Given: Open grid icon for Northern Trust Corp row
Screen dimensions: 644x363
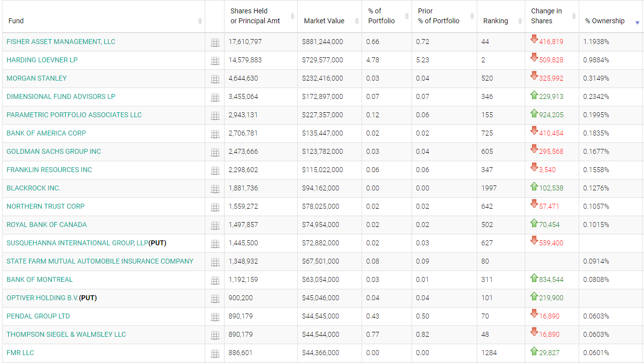Looking at the screenshot, I should [x=215, y=207].
